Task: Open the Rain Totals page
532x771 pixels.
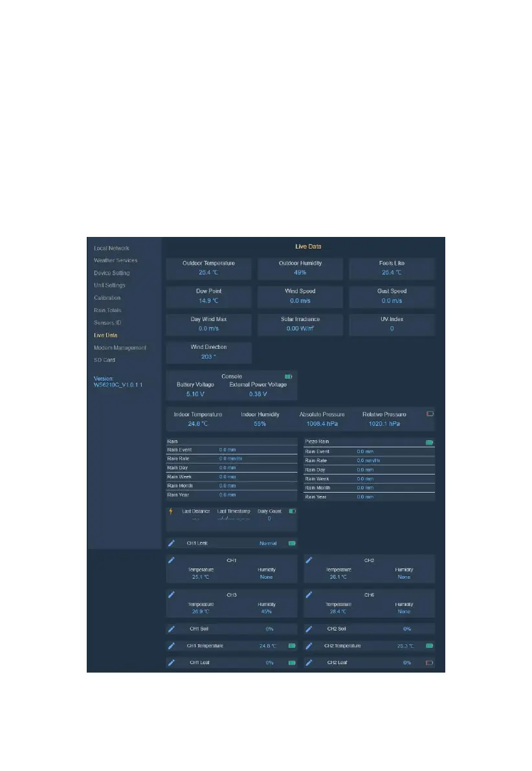Action: click(x=107, y=310)
